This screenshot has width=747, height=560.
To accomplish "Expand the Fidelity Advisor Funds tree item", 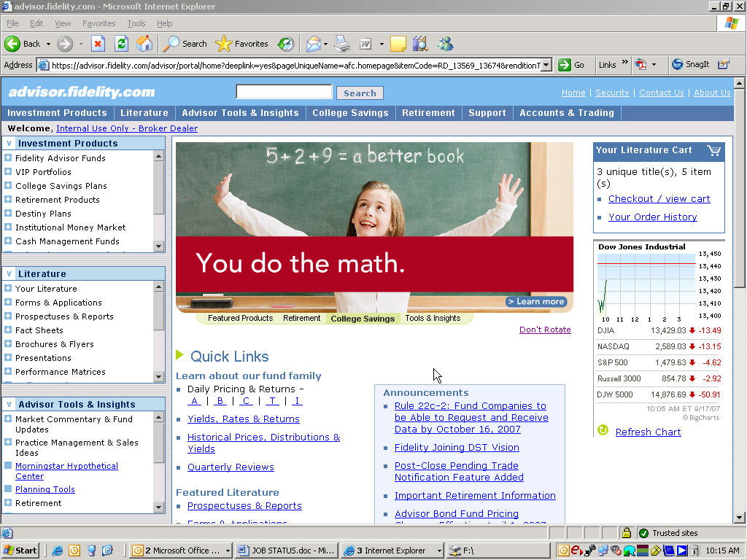I will [8, 157].
